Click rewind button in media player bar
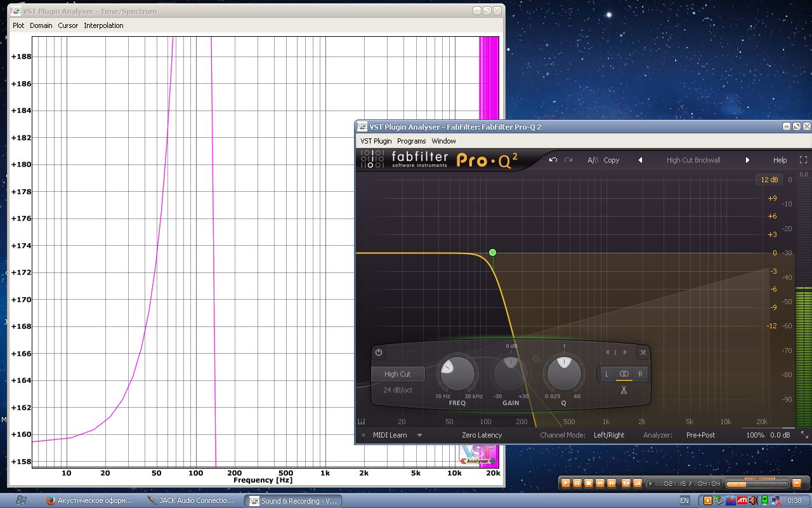812x508 pixels. (x=600, y=483)
